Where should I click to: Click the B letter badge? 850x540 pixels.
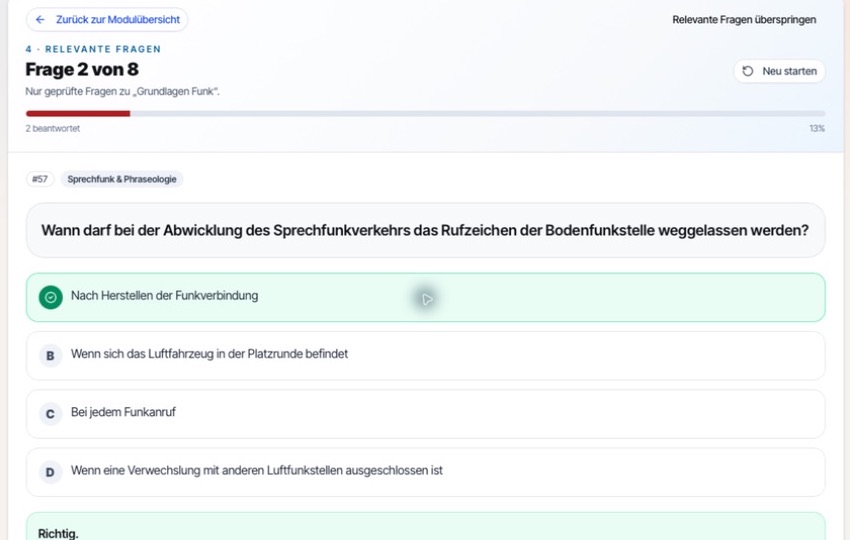click(x=50, y=356)
